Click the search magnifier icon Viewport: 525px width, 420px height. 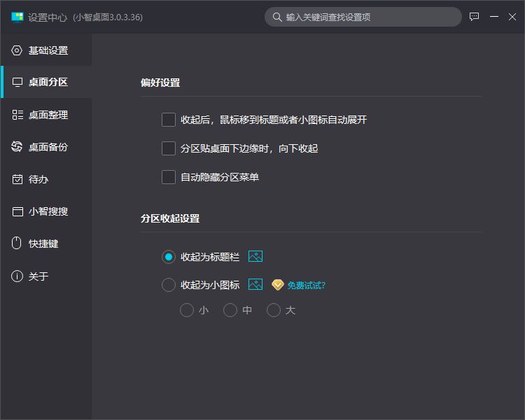pos(277,17)
